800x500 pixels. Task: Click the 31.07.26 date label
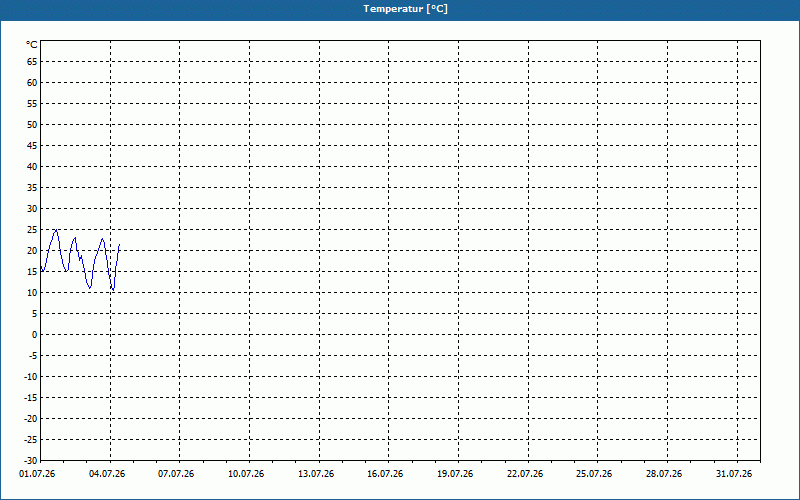(734, 474)
